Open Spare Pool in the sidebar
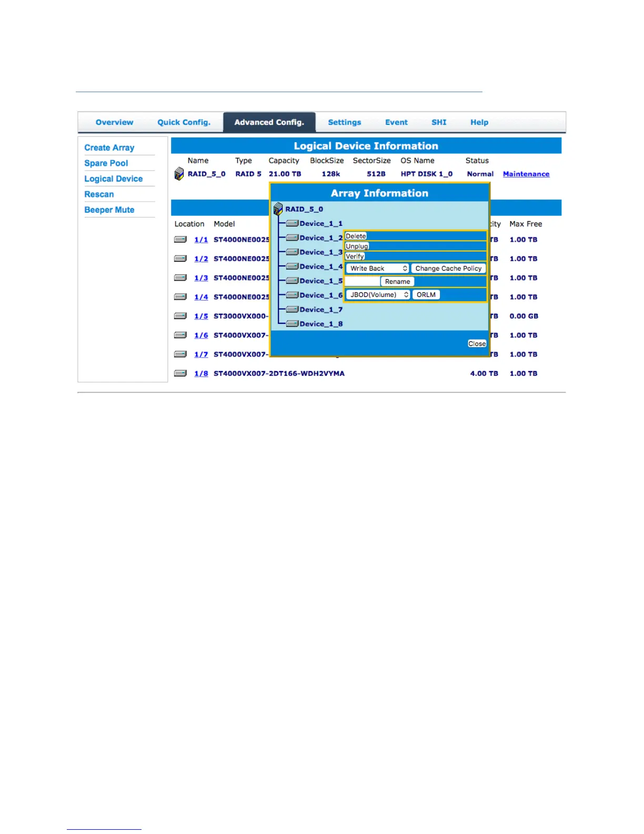Screen dimensions: 644x834 [x=106, y=163]
